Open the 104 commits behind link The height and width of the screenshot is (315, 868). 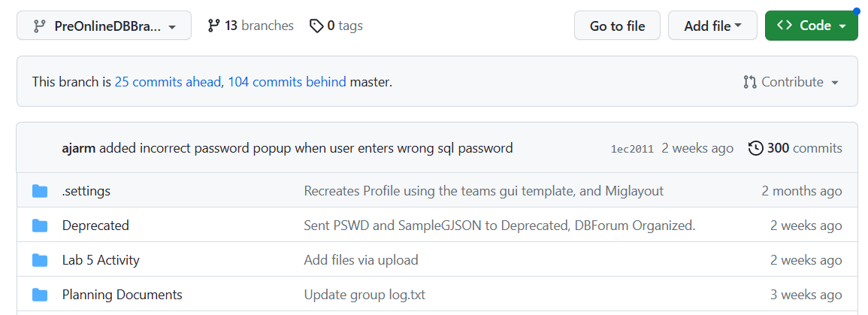coord(287,82)
